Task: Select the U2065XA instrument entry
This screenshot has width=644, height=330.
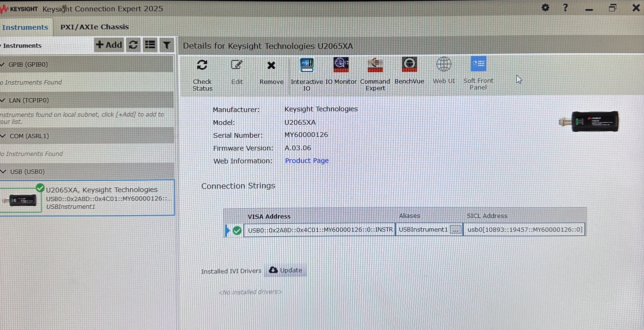Action: point(87,198)
